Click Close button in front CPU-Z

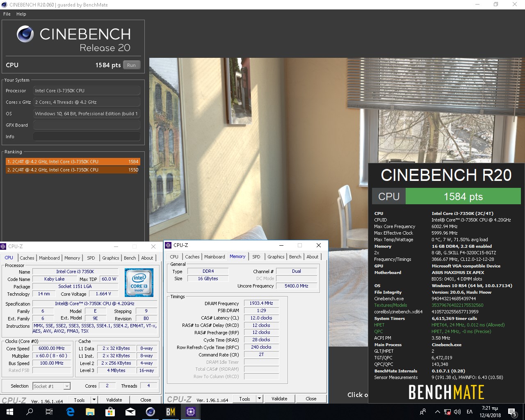point(311,399)
